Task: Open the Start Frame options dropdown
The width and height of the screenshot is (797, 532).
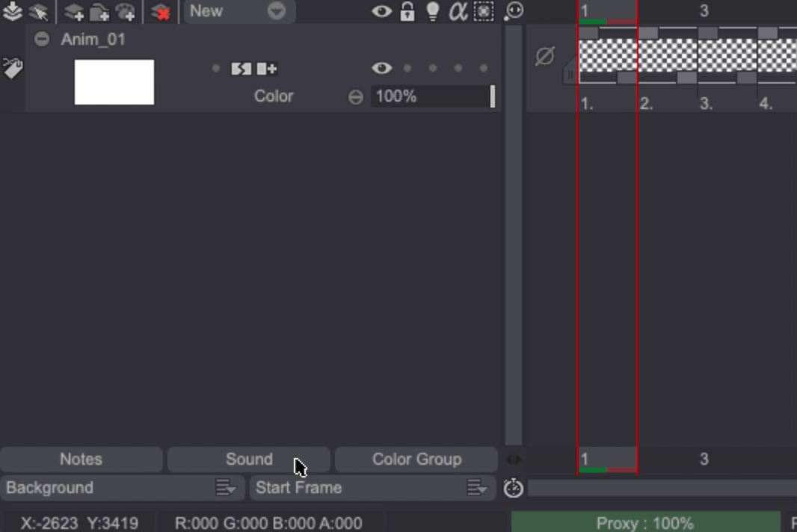Action: click(x=478, y=488)
